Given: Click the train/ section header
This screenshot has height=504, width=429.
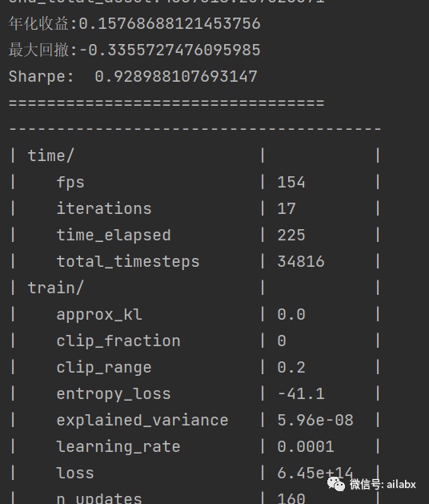Looking at the screenshot, I should point(56,288).
